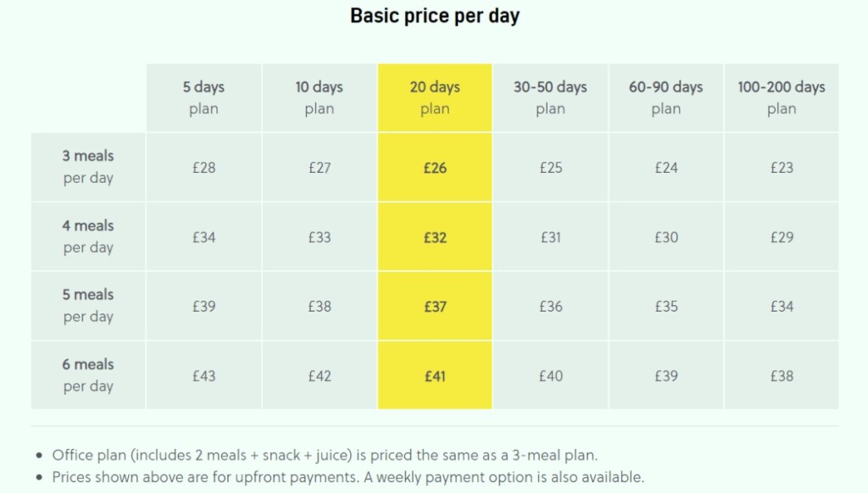
Task: Select the 30-50 days plan header
Action: pos(550,97)
